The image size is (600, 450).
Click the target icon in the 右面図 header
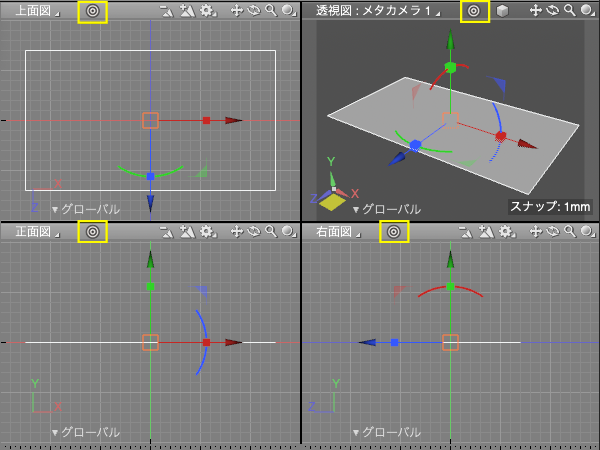click(394, 232)
